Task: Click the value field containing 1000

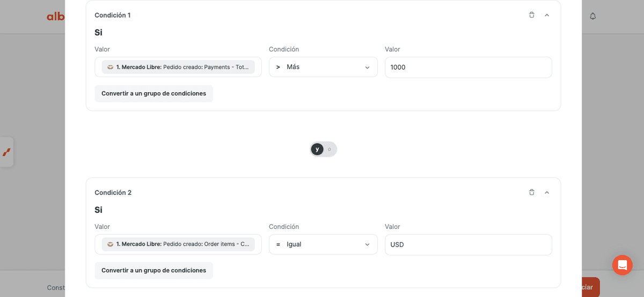Action: [469, 67]
